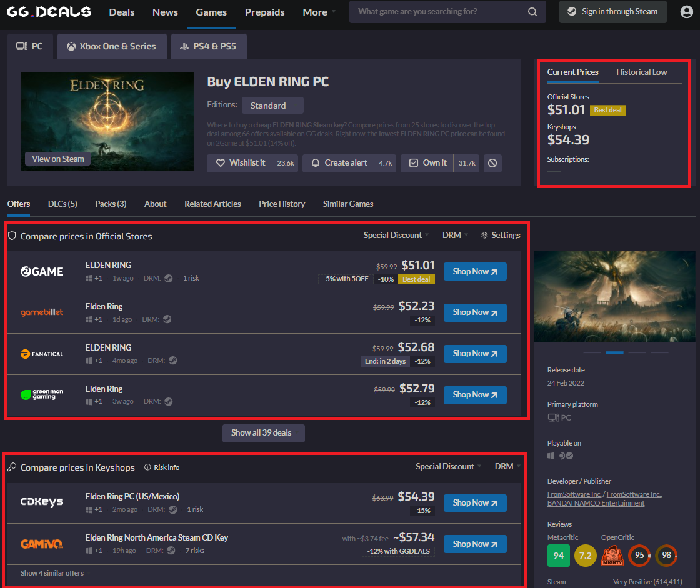The height and width of the screenshot is (588, 700).
Task: Expand Show all 39 deals
Action: point(263,433)
